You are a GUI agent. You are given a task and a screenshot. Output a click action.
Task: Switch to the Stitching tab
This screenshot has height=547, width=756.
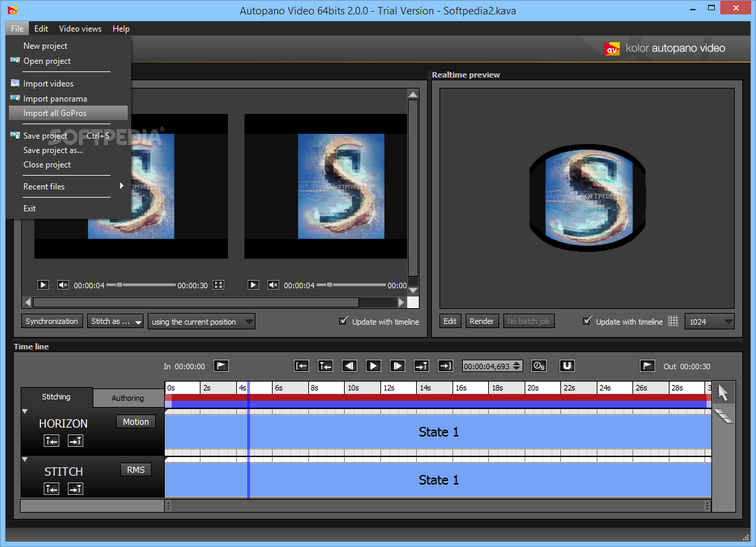pos(56,397)
